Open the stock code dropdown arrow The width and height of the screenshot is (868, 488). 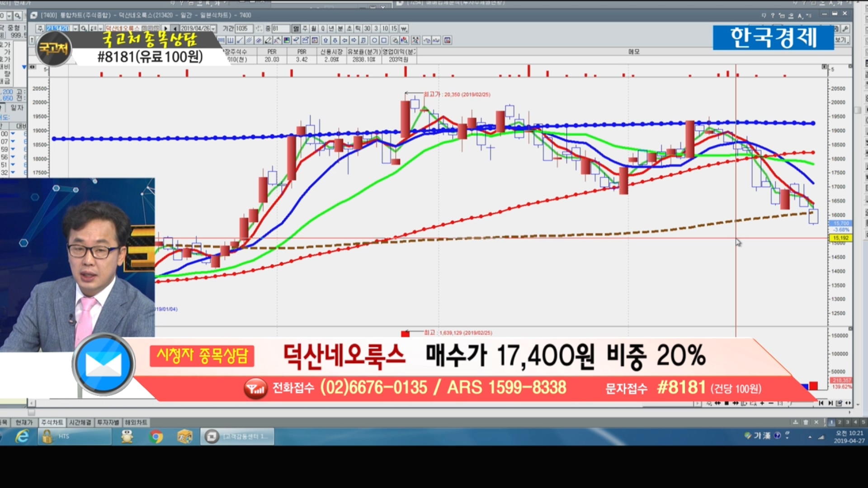pyautogui.click(x=75, y=28)
